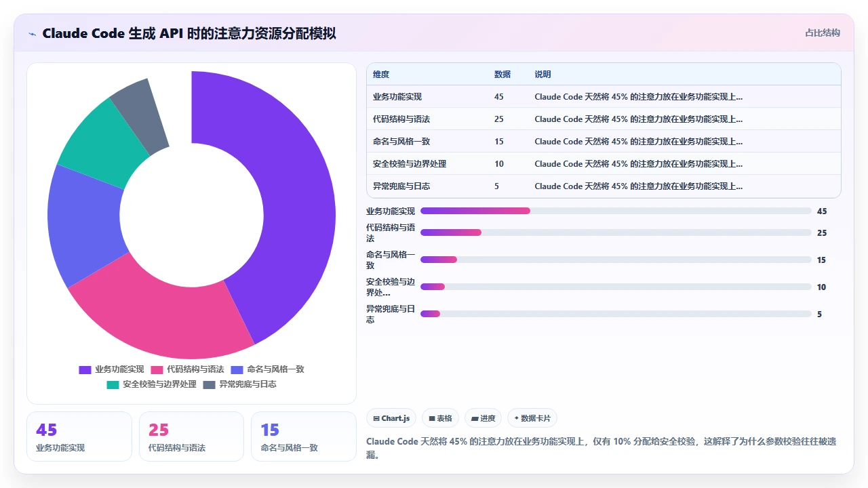Click the 表格 tag chip
Viewport: 868px width, 488px height.
coord(440,418)
